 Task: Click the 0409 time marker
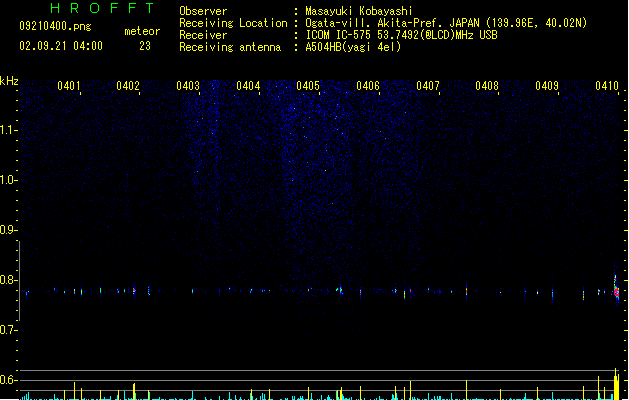tap(547, 86)
